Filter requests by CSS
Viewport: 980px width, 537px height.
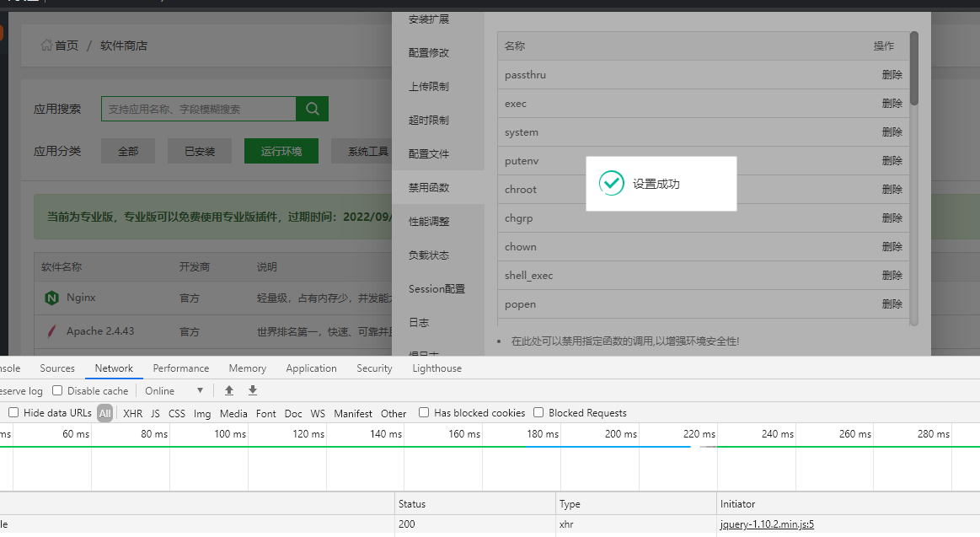(177, 413)
